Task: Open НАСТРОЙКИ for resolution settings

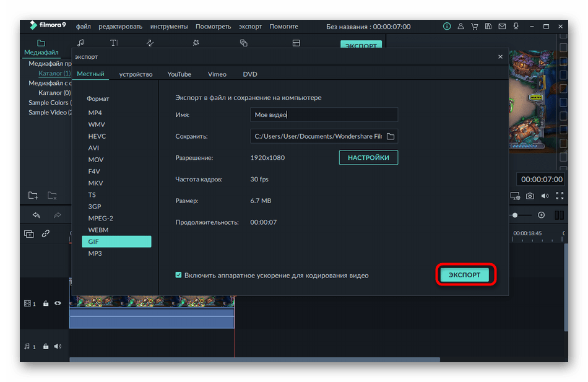Action: click(368, 158)
